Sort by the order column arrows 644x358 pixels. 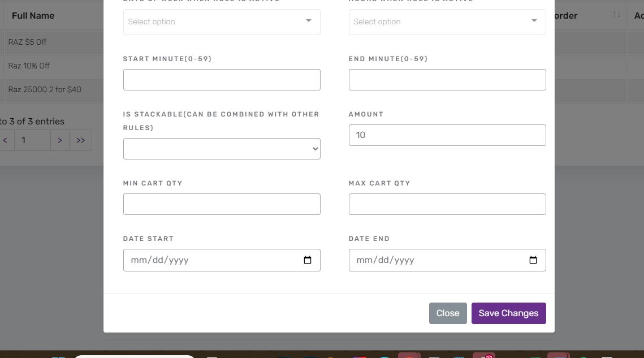(x=616, y=15)
